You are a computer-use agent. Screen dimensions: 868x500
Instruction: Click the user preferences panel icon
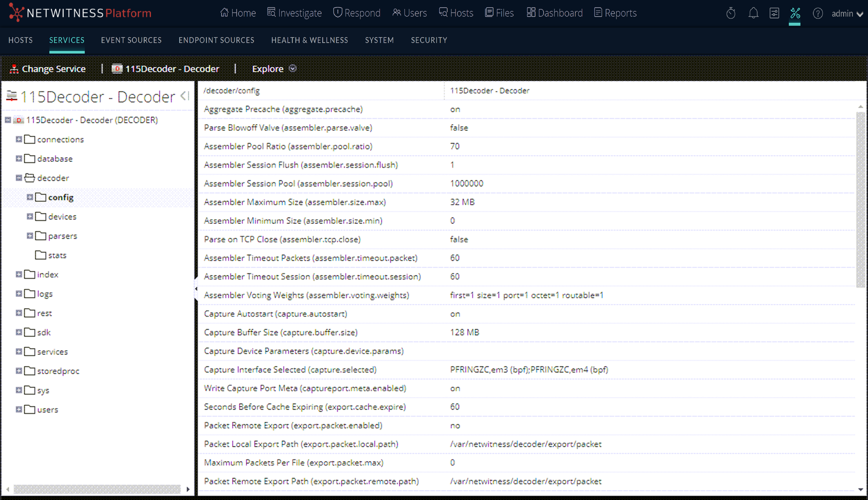pos(774,13)
